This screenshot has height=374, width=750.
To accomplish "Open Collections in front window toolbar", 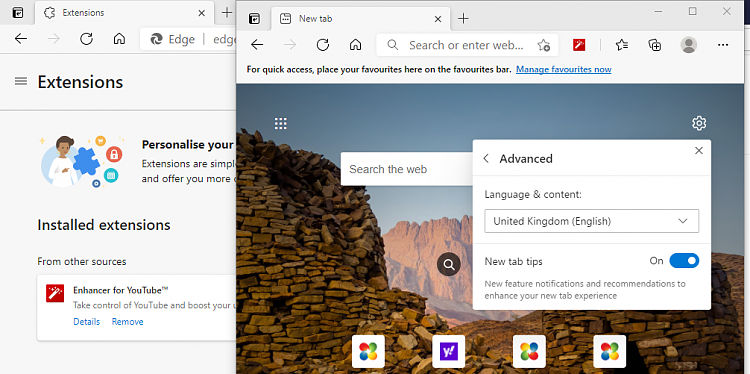I will (x=655, y=45).
